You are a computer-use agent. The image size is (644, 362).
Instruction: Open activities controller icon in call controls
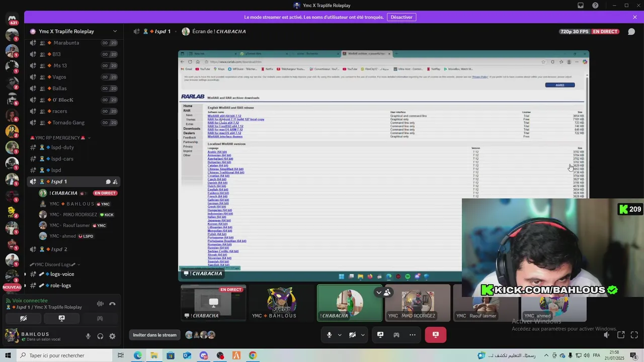pos(396,335)
